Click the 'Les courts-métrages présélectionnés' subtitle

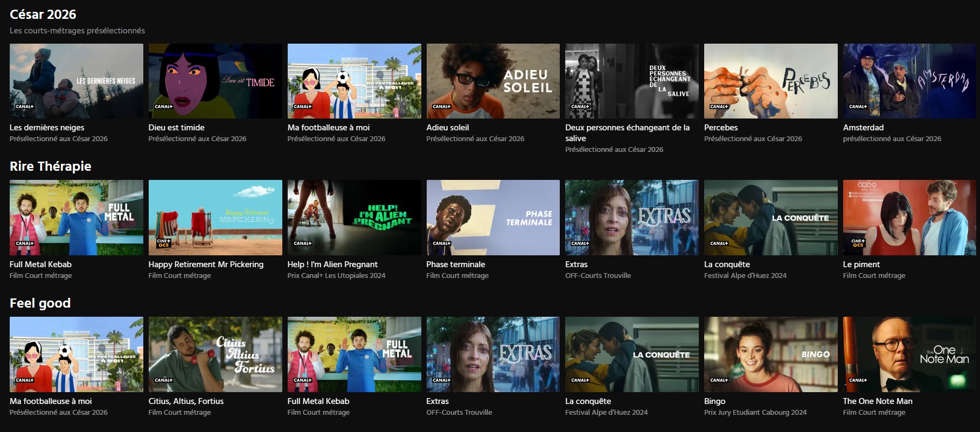[77, 31]
